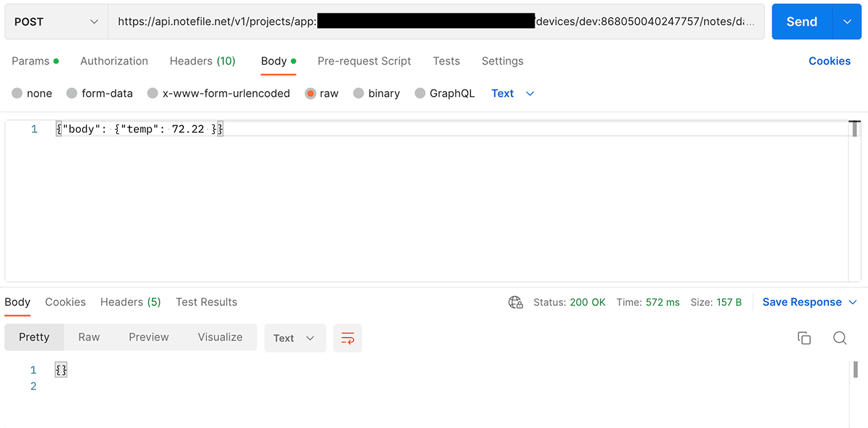This screenshot has width=868, height=428.
Task: Open the Send button arrow menu
Action: [x=847, y=22]
